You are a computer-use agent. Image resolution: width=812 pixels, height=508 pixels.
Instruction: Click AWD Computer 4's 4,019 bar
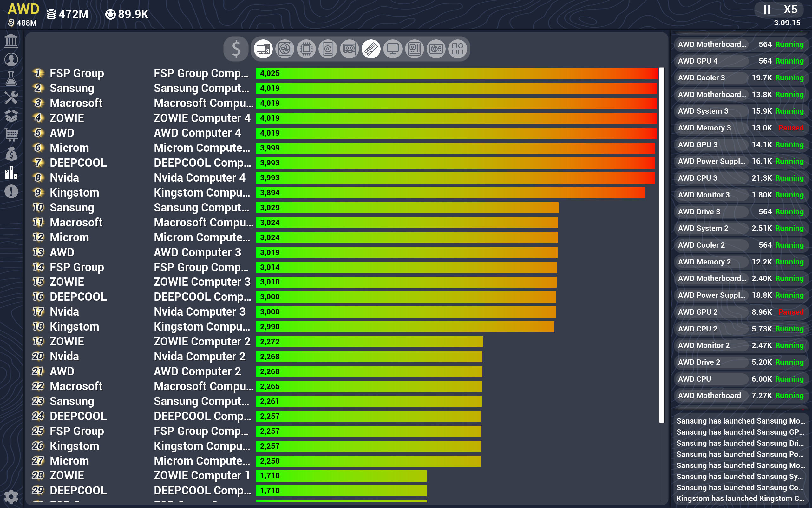click(x=456, y=133)
